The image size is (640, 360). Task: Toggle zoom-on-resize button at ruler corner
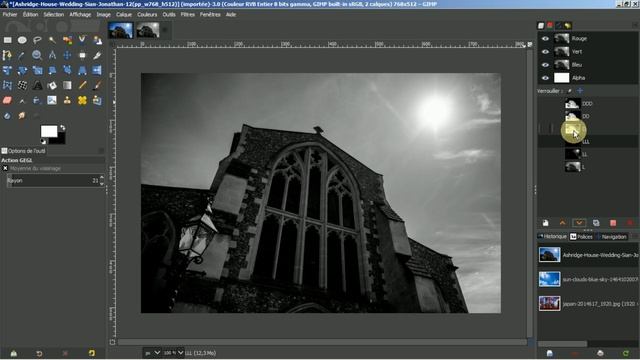click(530, 44)
